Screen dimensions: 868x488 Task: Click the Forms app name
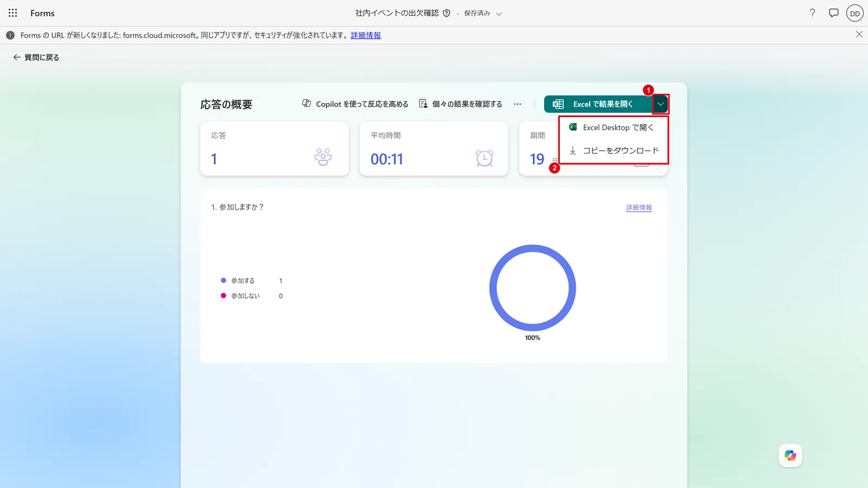42,13
